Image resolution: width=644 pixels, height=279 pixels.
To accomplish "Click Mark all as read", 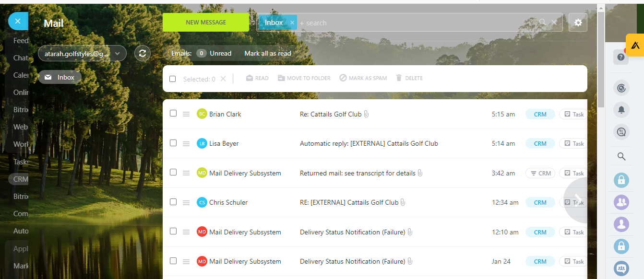I will [268, 53].
